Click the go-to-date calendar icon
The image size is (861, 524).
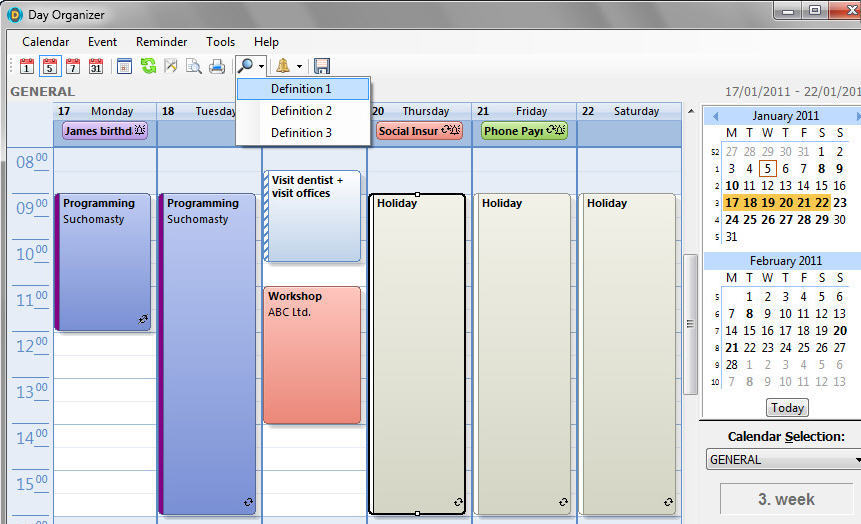[x=125, y=66]
